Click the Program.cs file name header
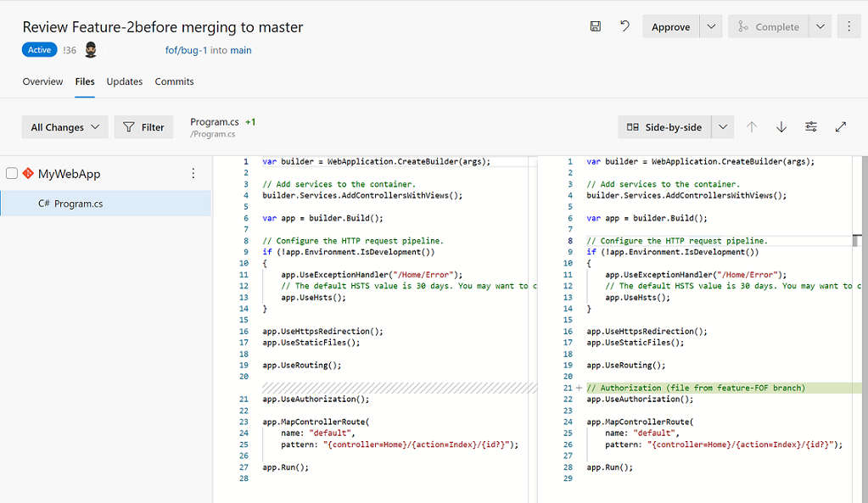The image size is (868, 503). (x=214, y=122)
